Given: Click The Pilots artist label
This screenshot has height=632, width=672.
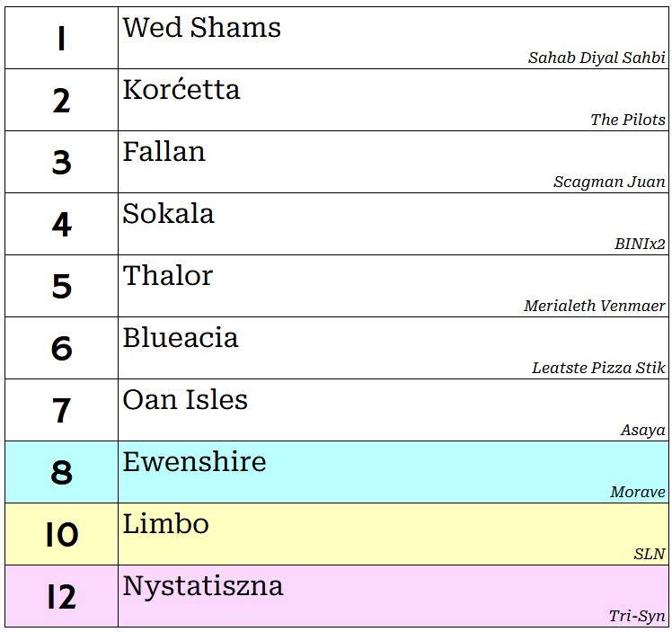Looking at the screenshot, I should (628, 120).
